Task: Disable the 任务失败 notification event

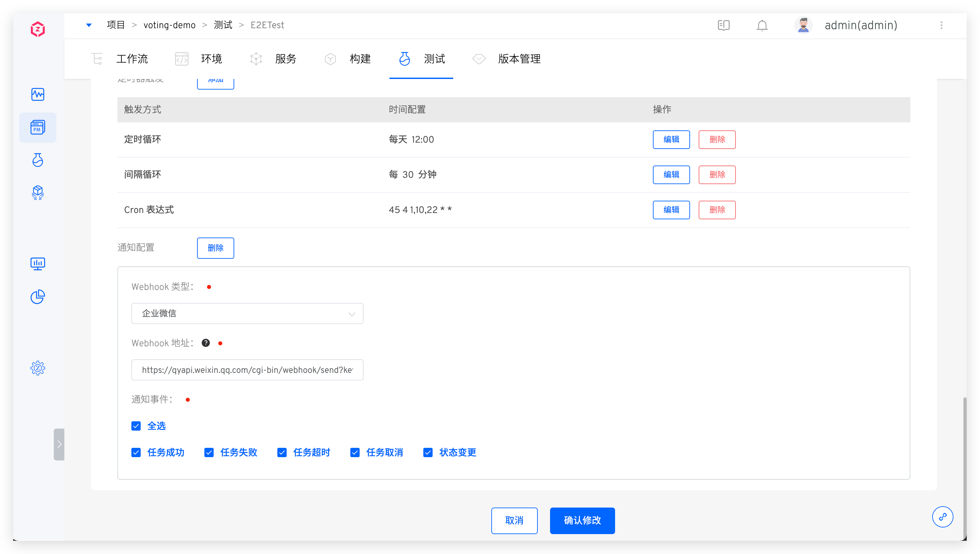Action: 209,452
